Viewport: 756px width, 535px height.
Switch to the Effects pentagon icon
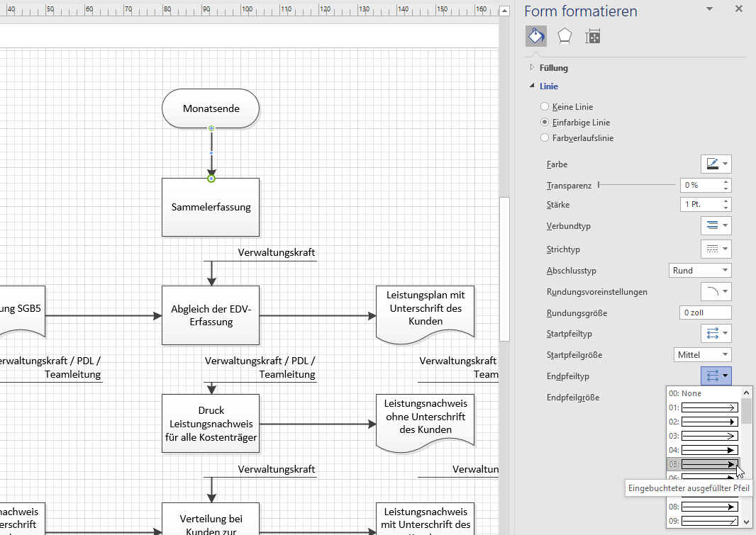pyautogui.click(x=565, y=36)
